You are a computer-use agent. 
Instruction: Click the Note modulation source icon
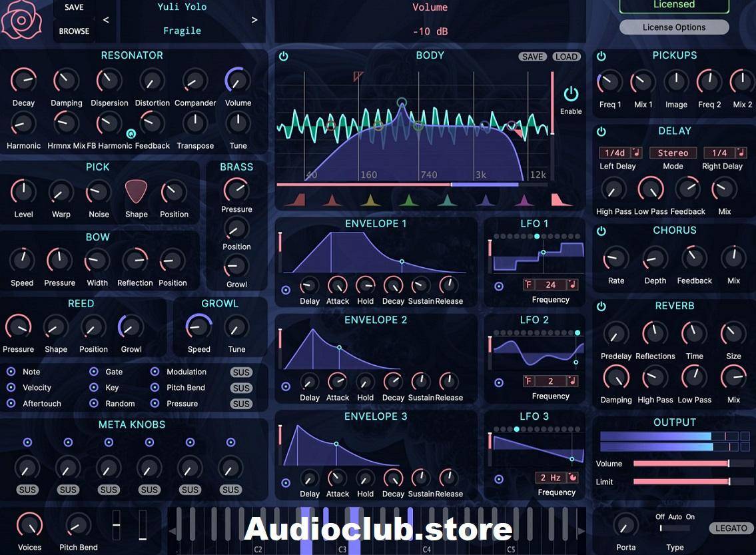[x=11, y=372]
